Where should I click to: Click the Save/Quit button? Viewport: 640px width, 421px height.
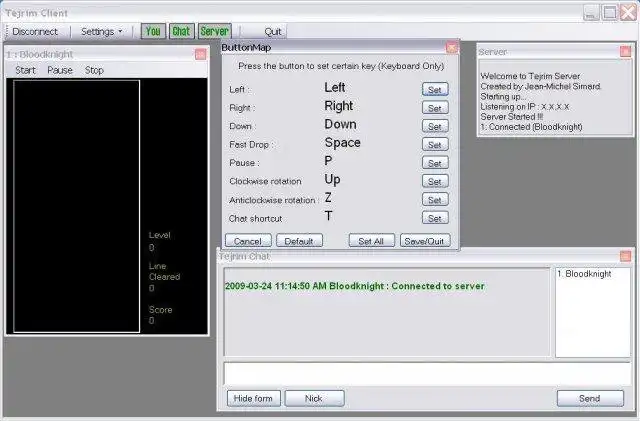425,241
